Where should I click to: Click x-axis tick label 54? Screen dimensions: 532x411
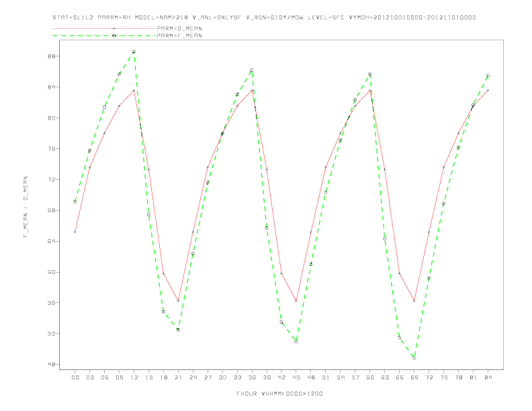(x=341, y=377)
